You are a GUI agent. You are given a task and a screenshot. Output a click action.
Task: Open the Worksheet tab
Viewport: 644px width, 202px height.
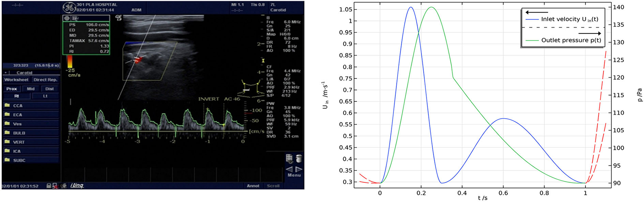pyautogui.click(x=16, y=80)
